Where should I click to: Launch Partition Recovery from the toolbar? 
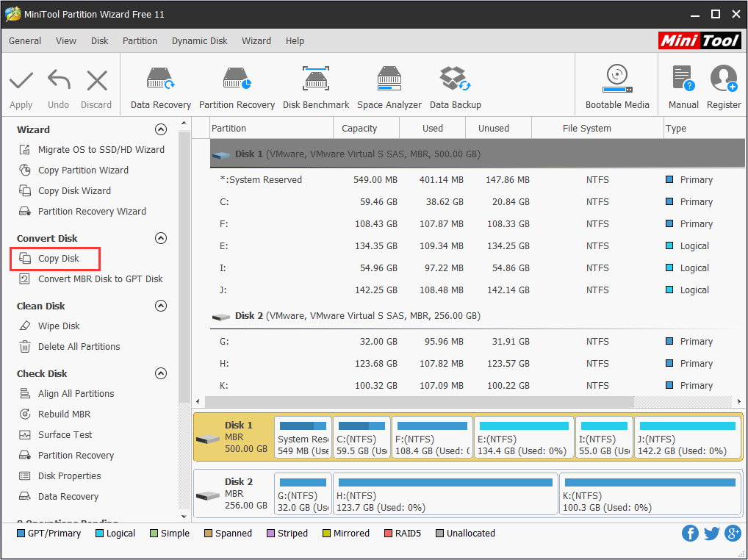(x=237, y=88)
